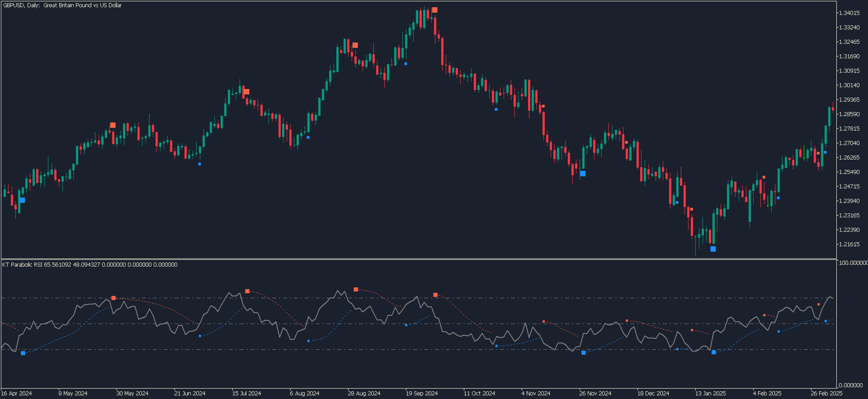Click the small blue marker below the October 2024 candles
Screen dimensions: 868x399
click(x=496, y=109)
